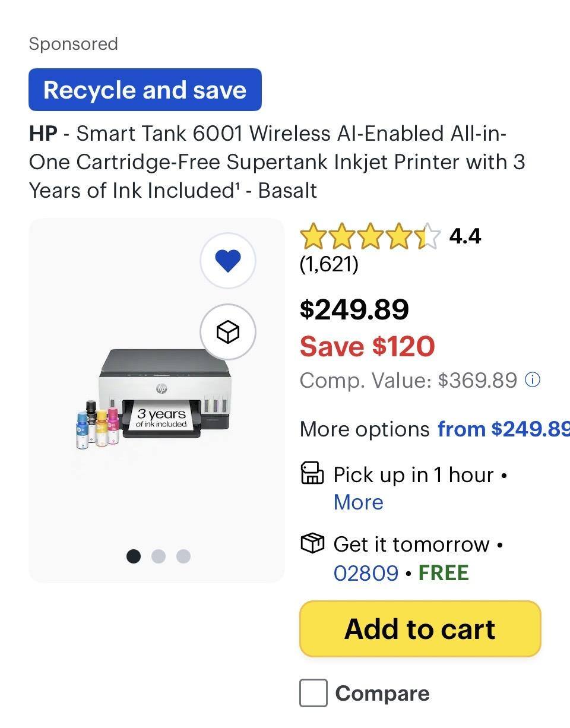Click the $249.89 price
Viewport: 570px width, 728px height.
(x=354, y=309)
